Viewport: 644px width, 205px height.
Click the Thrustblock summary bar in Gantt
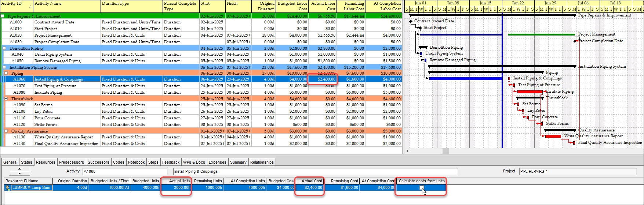tap(530, 98)
